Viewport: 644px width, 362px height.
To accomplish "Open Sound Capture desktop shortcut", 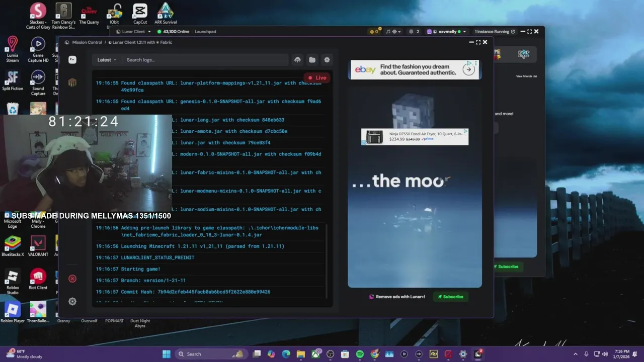I will [x=38, y=82].
